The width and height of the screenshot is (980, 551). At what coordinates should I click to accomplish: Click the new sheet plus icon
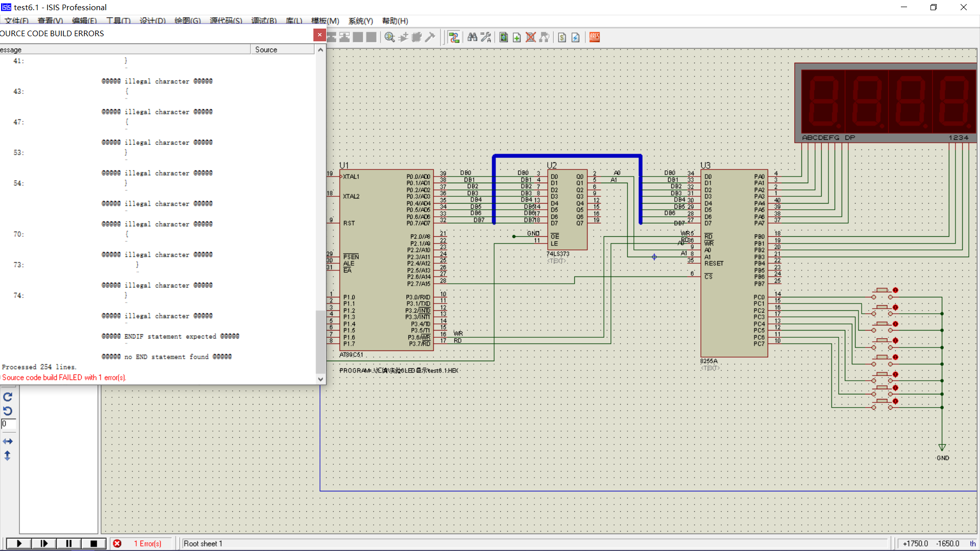coord(517,37)
